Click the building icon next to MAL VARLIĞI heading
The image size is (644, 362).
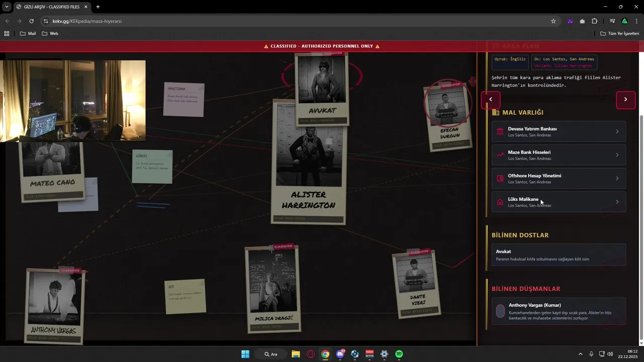point(496,113)
